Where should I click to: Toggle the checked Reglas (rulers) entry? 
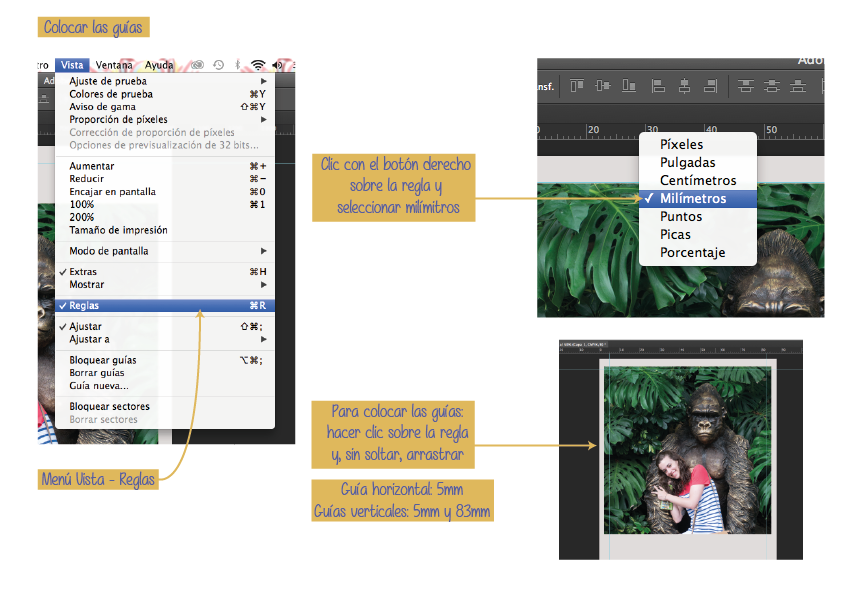tap(165, 305)
